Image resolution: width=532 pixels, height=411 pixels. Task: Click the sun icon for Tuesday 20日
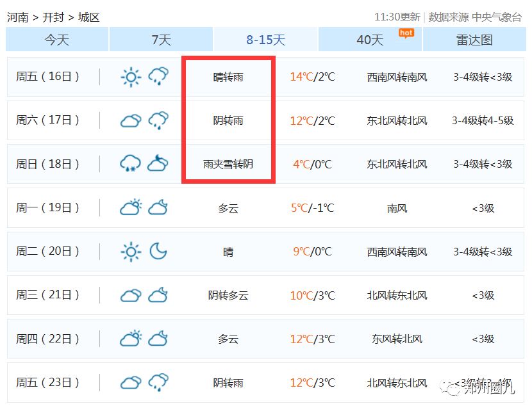[131, 252]
